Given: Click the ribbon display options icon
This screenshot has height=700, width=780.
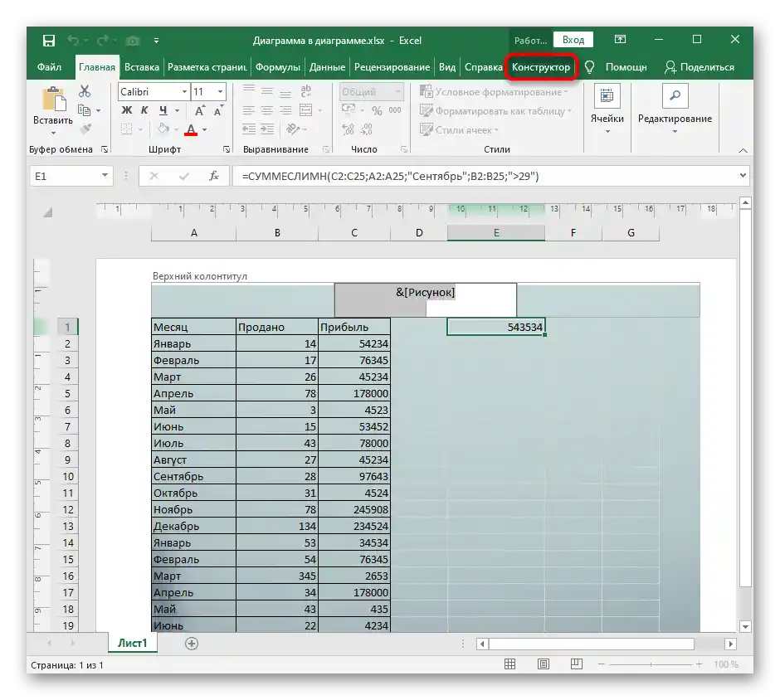Looking at the screenshot, I should [621, 39].
